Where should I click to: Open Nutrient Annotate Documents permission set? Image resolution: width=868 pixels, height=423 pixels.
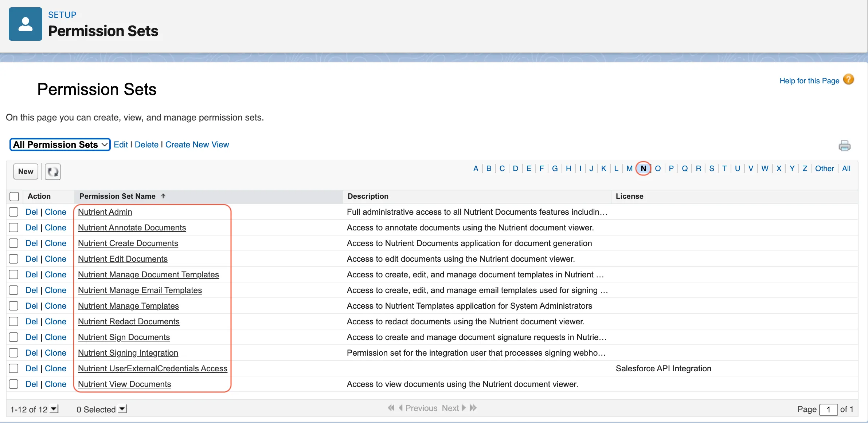(x=132, y=228)
